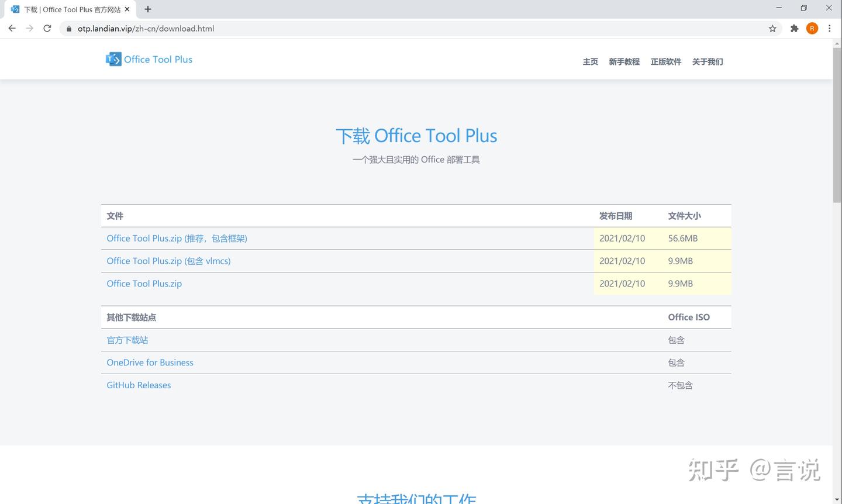
Task: Click the 正版软件 navigation link
Action: point(666,61)
